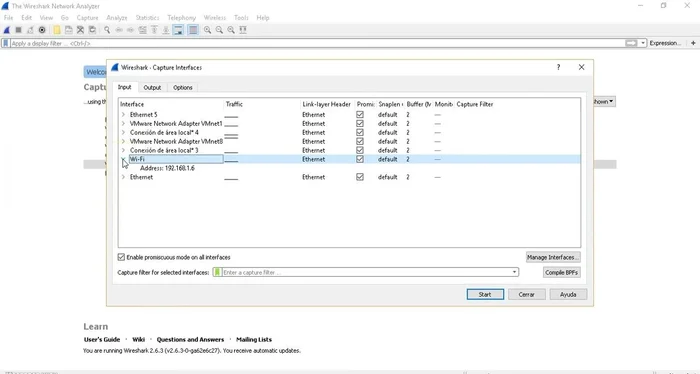Click the Compile BPFs button
The width and height of the screenshot is (700, 374).
tap(562, 272)
